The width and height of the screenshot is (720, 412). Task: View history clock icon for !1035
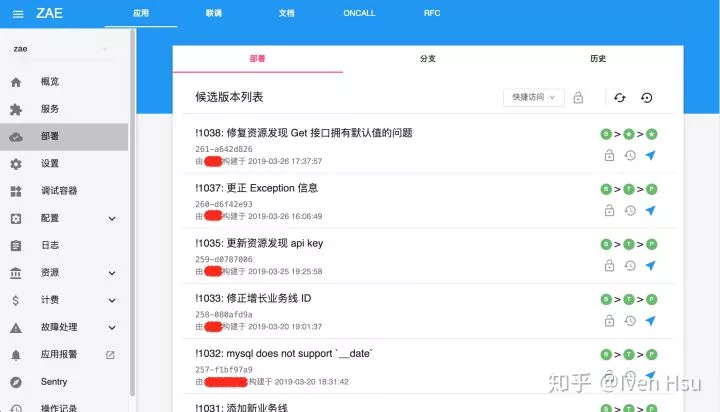[630, 265]
